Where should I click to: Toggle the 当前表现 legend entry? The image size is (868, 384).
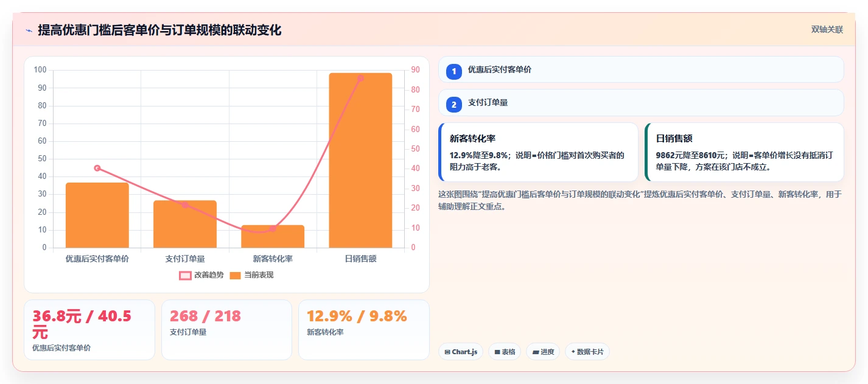pyautogui.click(x=251, y=275)
